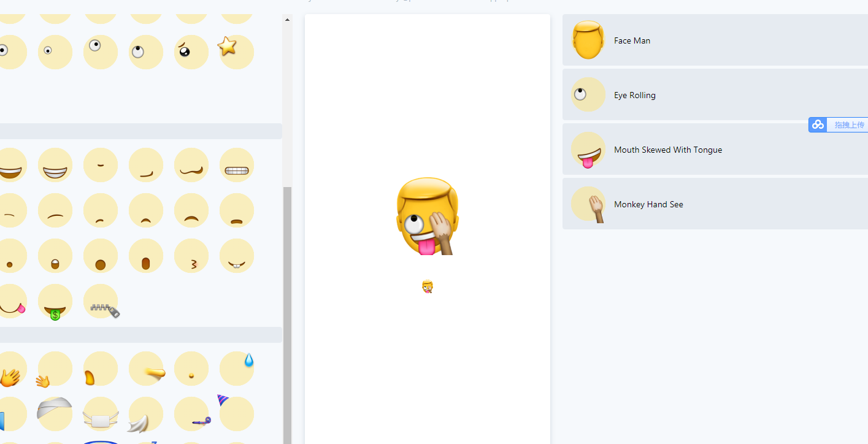The width and height of the screenshot is (868, 444).
Task: Pick the tiny neutral dash mouth
Action: click(101, 165)
